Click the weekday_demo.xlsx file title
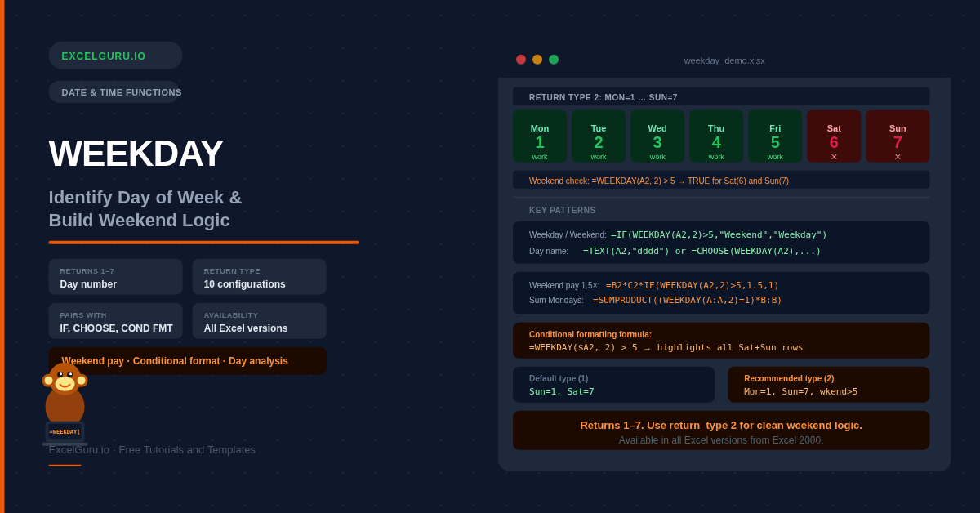 point(724,60)
